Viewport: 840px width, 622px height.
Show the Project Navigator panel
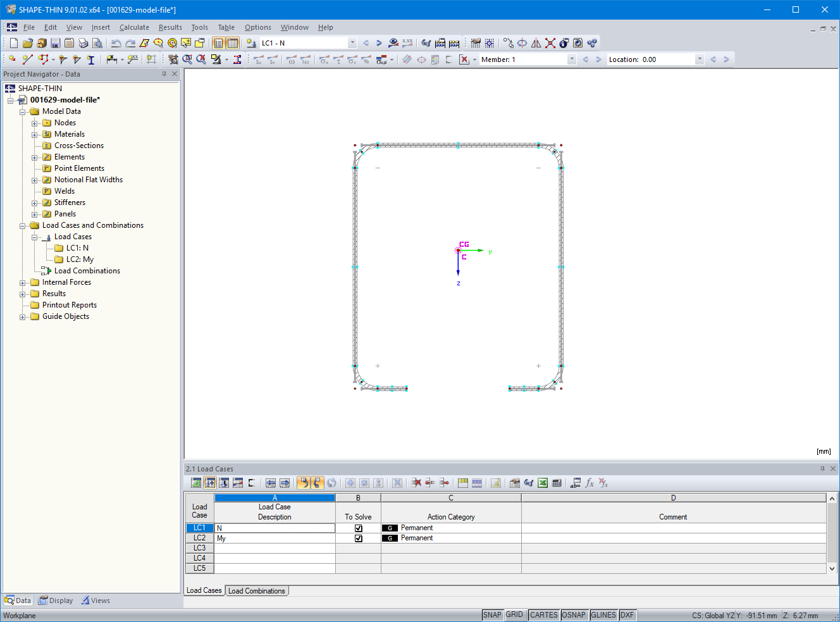tap(218, 43)
